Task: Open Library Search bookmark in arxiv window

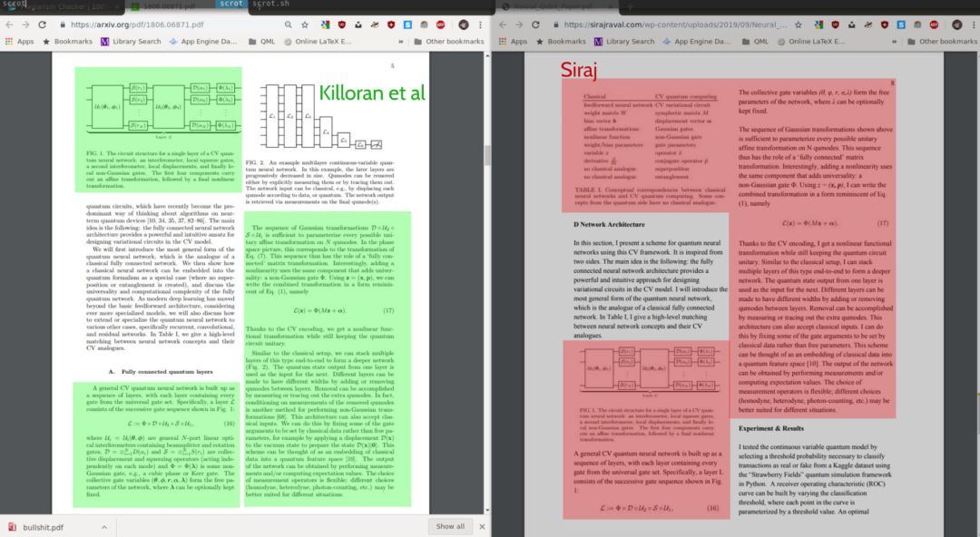Action: [131, 41]
